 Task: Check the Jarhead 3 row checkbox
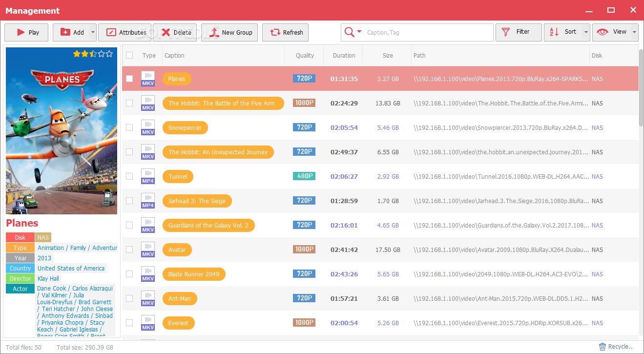[x=129, y=201]
